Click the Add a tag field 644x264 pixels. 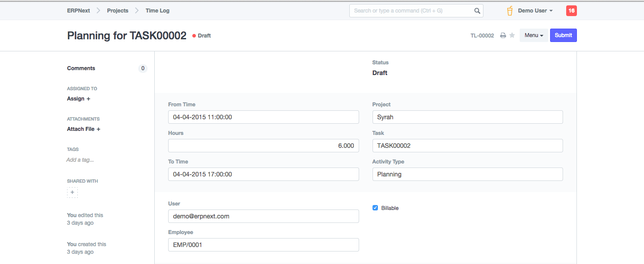click(x=80, y=160)
